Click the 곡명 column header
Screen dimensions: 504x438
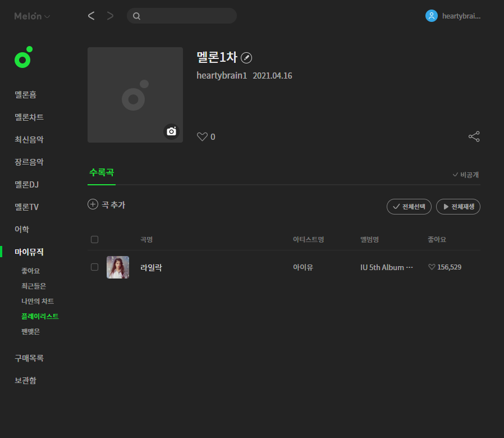click(146, 240)
